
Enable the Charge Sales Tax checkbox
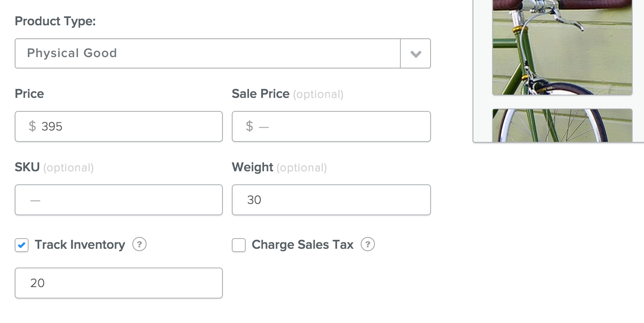tap(239, 245)
